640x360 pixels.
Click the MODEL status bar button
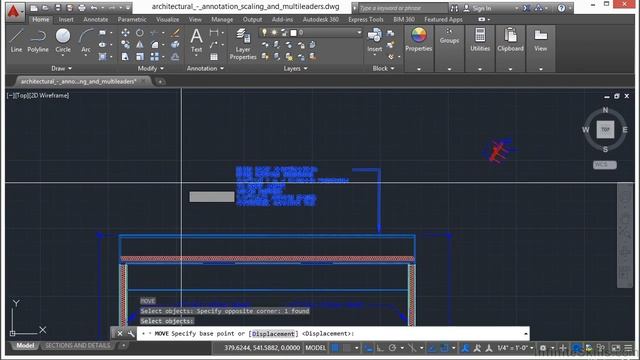pos(316,348)
